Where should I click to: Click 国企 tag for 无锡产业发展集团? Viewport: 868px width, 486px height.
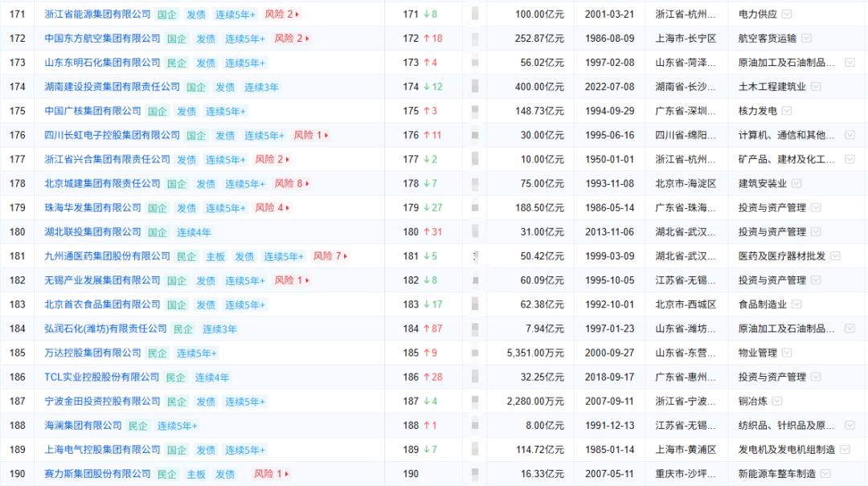(x=177, y=280)
